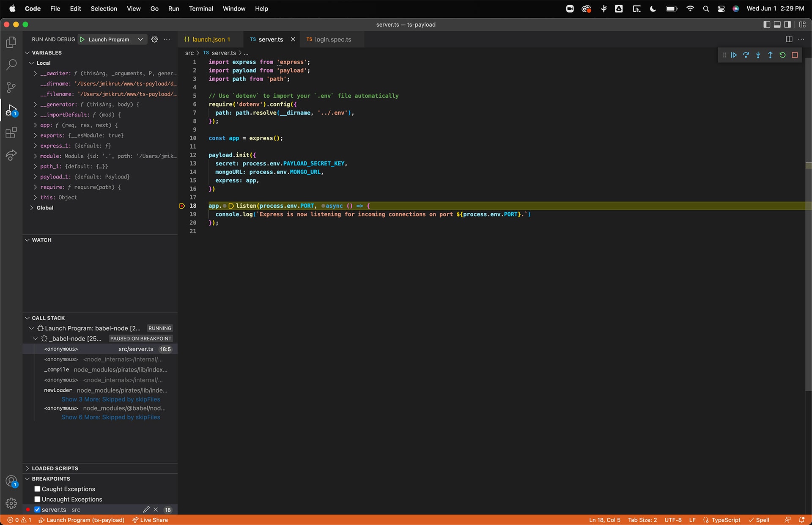812x525 pixels.
Task: Enable the server.ts breakpoint checkbox
Action: pos(37,510)
